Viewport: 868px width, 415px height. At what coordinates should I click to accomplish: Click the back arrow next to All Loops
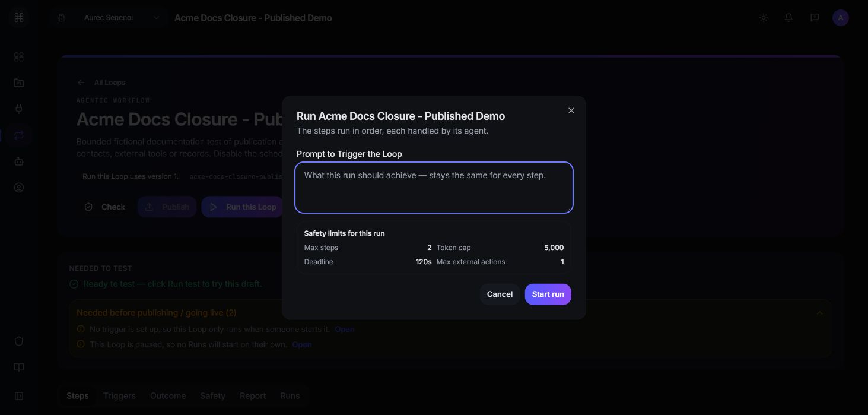[81, 83]
